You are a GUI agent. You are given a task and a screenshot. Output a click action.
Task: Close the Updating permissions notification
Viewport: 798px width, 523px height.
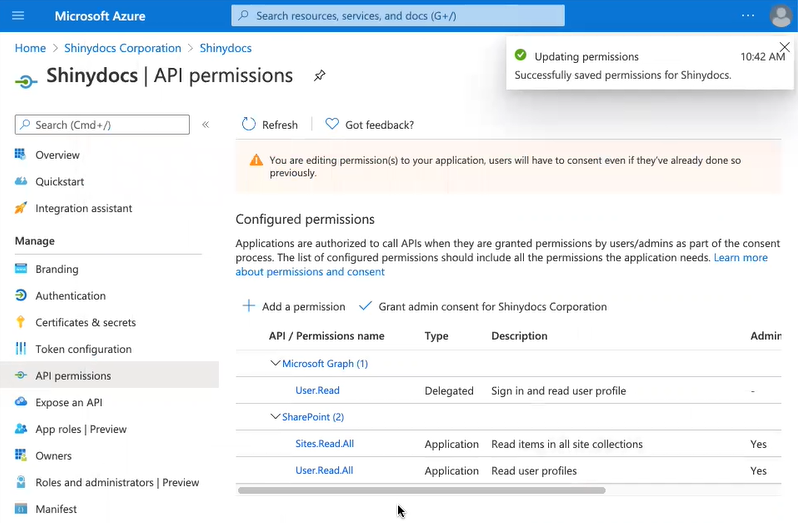pyautogui.click(x=784, y=48)
